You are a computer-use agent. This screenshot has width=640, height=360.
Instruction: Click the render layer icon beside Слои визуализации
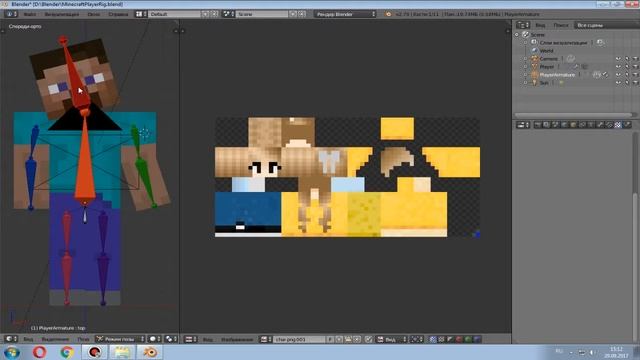coord(600,42)
